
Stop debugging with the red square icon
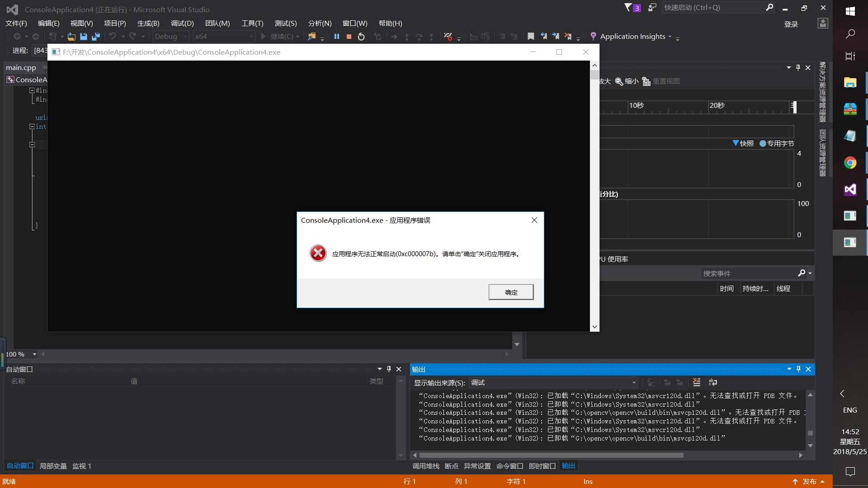point(349,37)
